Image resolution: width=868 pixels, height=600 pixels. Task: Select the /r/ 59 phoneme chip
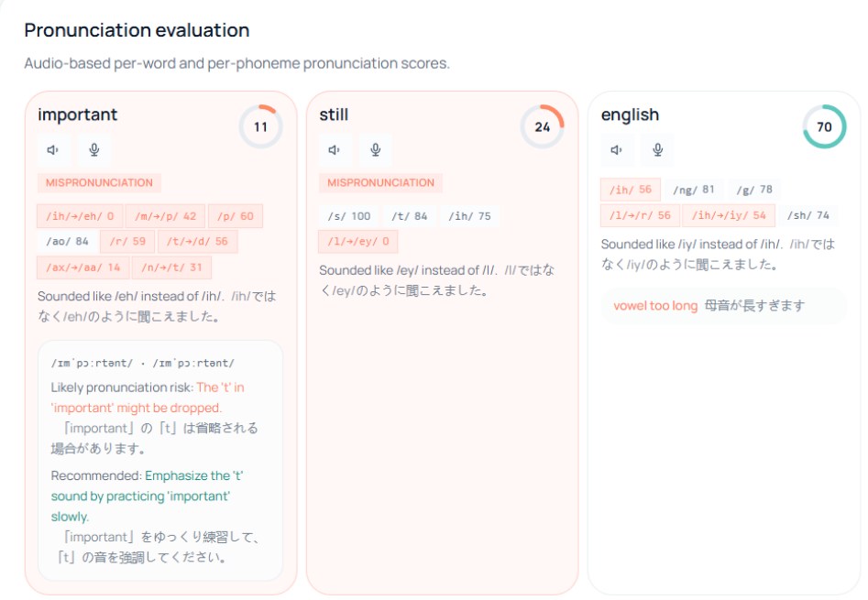tap(127, 242)
